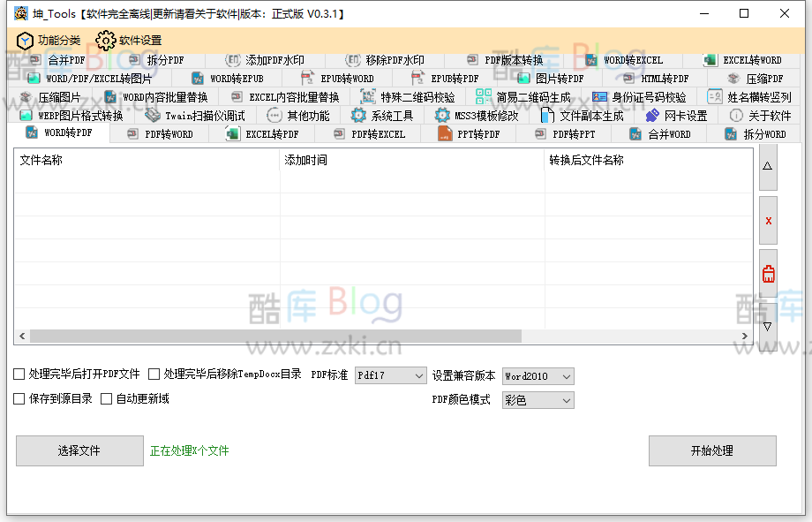Image resolution: width=812 pixels, height=522 pixels.
Task: Click the 选择文件 file selection button
Action: point(79,450)
